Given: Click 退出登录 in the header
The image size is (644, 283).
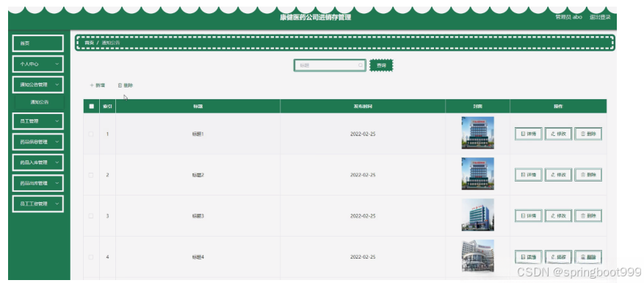Looking at the screenshot, I should 600,18.
